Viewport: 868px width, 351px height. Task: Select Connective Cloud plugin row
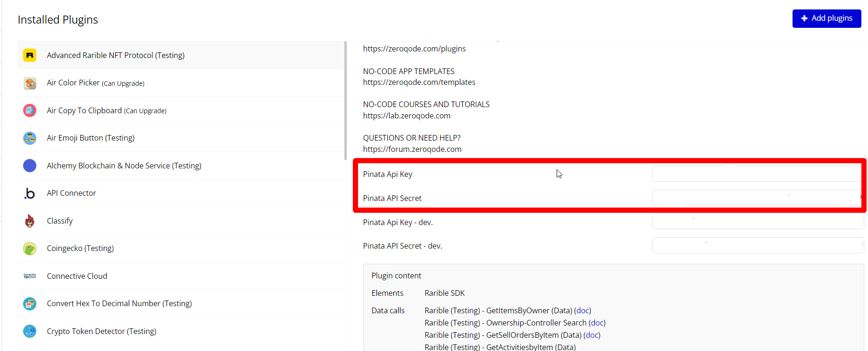coord(181,276)
